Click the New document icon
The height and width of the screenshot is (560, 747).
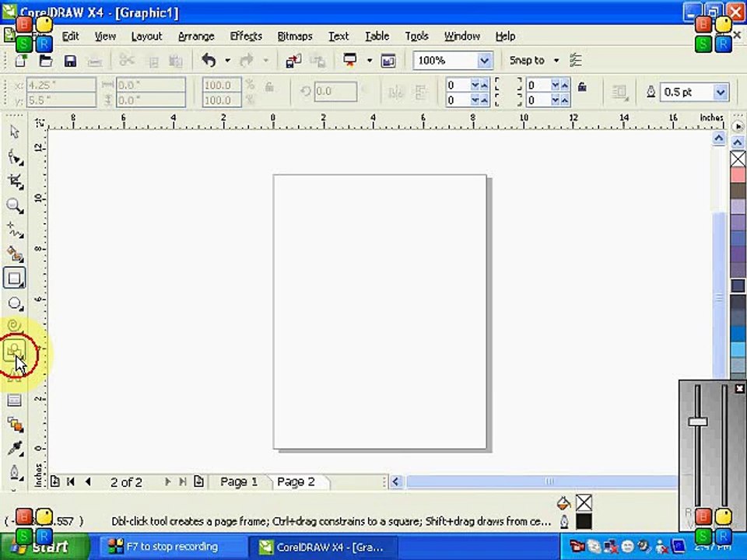pos(21,61)
